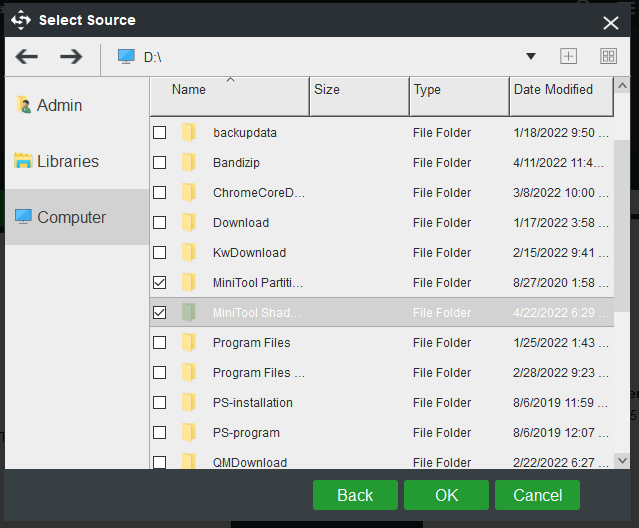Click the Bandizip folder icon
The image size is (639, 528).
188,163
